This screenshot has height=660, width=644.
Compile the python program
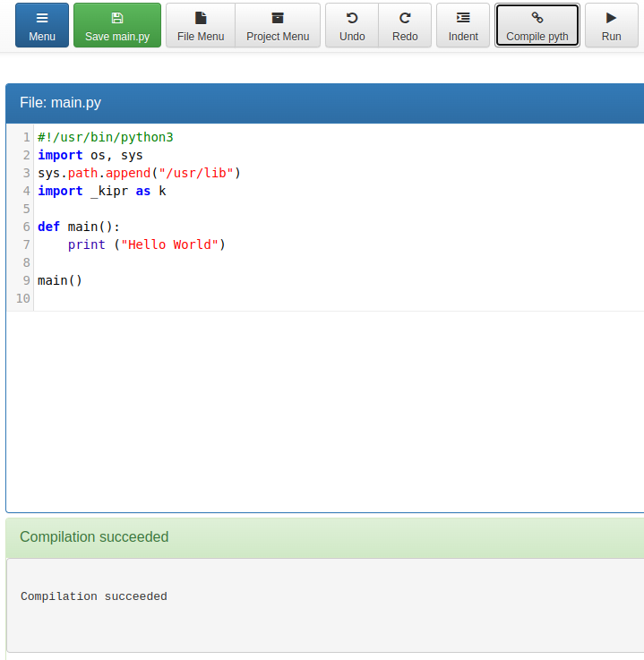tap(537, 25)
